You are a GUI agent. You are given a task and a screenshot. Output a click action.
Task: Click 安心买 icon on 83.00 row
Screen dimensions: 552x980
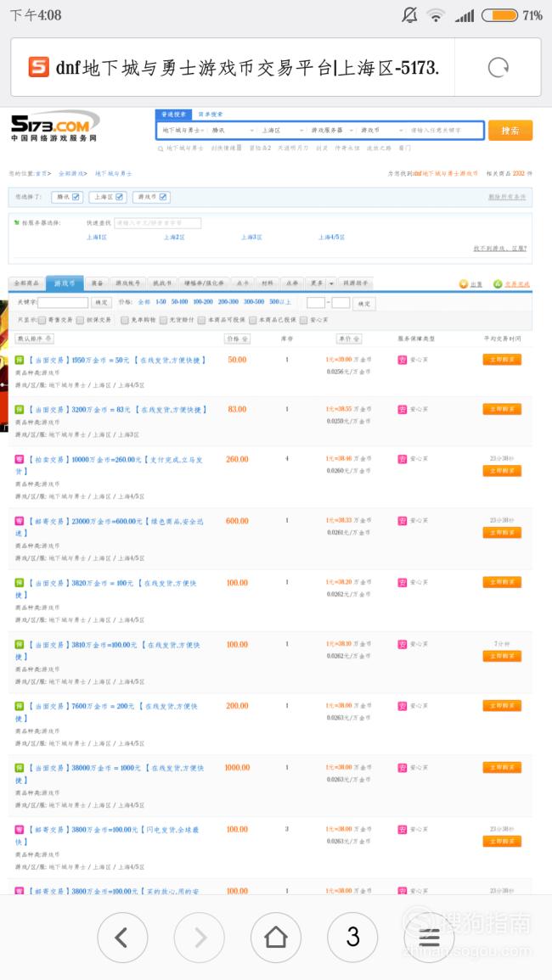tap(403, 409)
